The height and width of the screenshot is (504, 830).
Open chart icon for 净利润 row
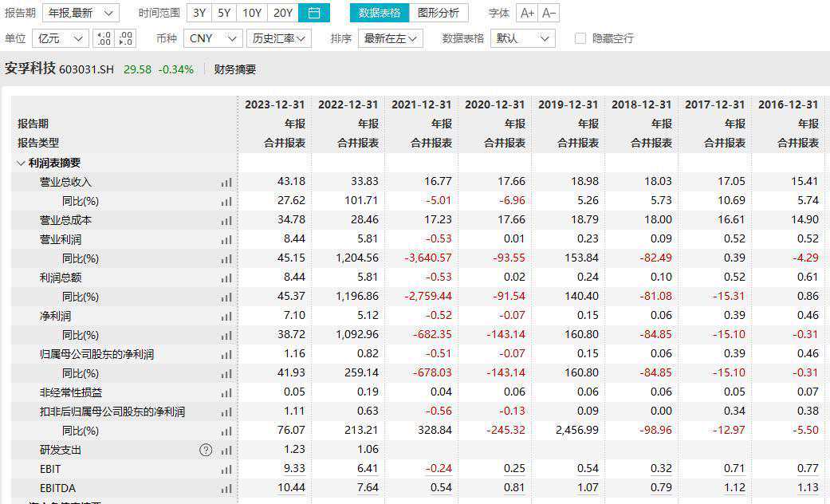(227, 316)
